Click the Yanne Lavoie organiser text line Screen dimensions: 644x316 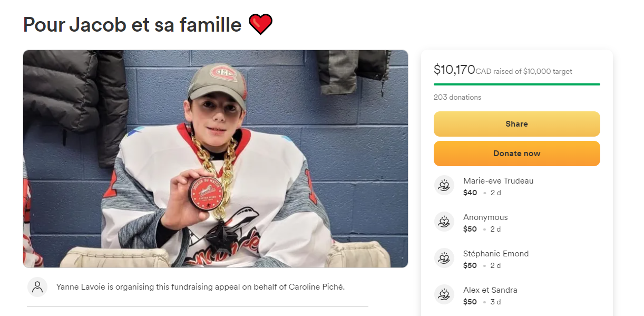(200, 287)
